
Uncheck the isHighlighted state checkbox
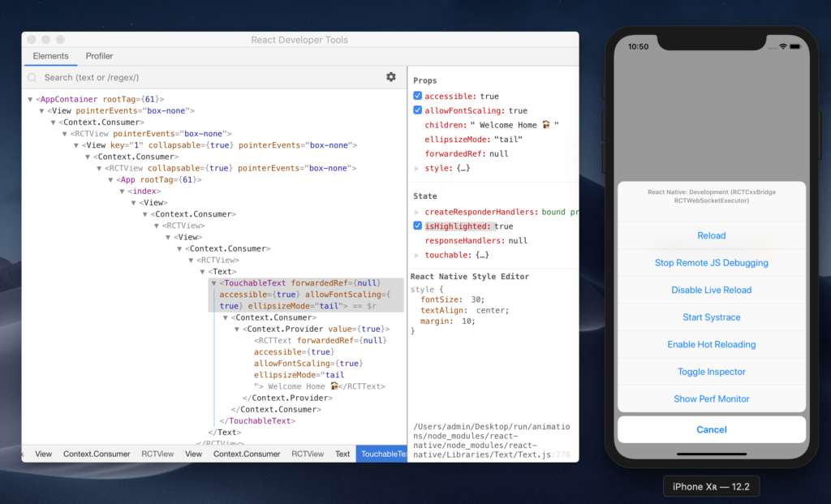click(417, 226)
